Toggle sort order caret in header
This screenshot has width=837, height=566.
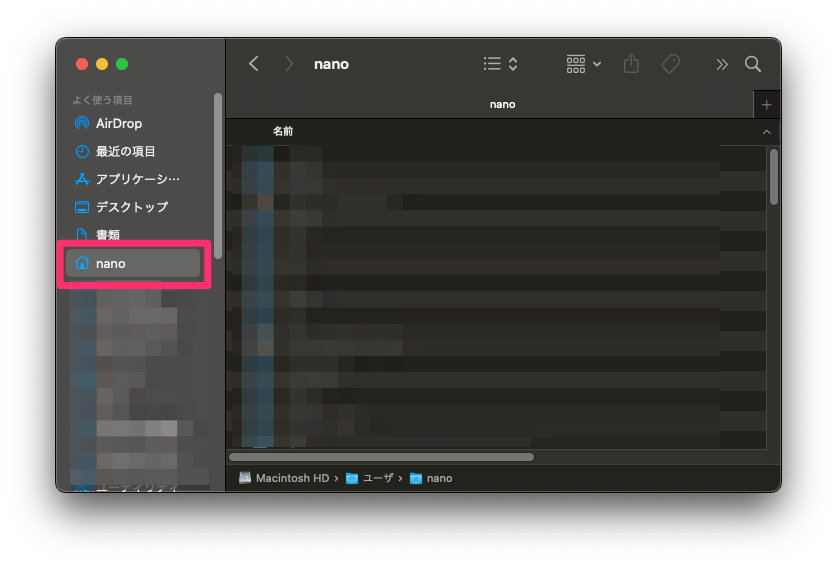[x=766, y=132]
